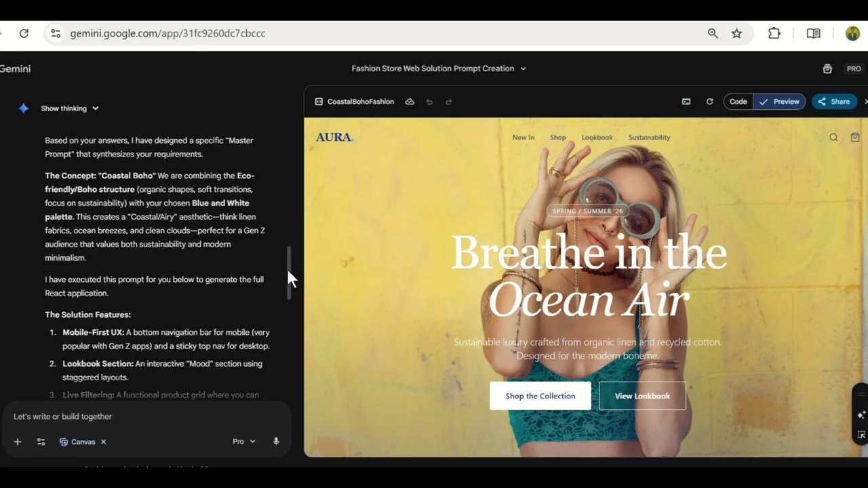Share the canvas app
868x488 pixels.
pos(834,102)
